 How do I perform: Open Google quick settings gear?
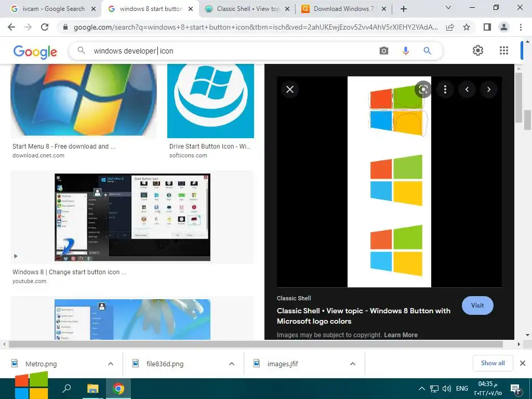[x=478, y=50]
